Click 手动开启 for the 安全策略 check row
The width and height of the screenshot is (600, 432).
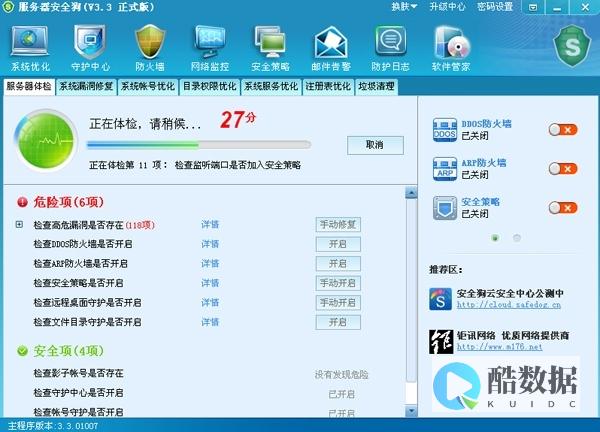tap(338, 283)
